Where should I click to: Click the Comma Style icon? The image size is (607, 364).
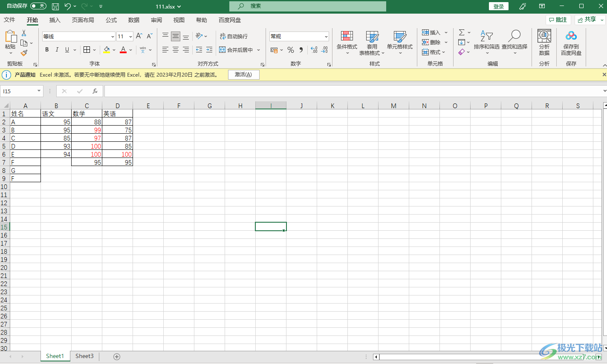[x=301, y=50]
